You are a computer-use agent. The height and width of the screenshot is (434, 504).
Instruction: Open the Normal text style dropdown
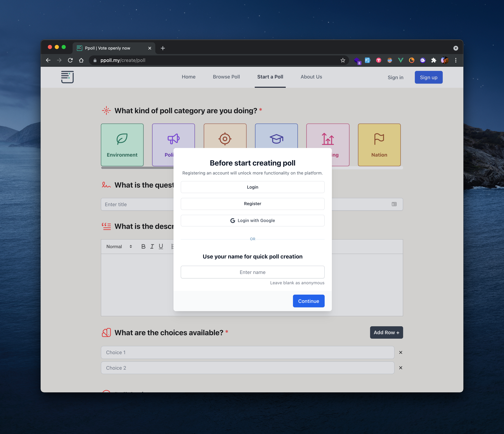(x=119, y=247)
